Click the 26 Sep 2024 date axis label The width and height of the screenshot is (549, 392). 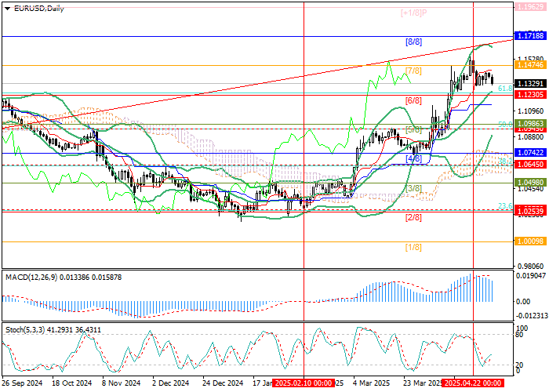coord(21,383)
